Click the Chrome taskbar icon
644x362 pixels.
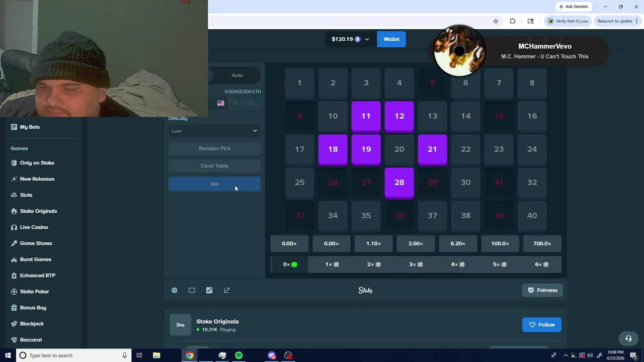189,355
